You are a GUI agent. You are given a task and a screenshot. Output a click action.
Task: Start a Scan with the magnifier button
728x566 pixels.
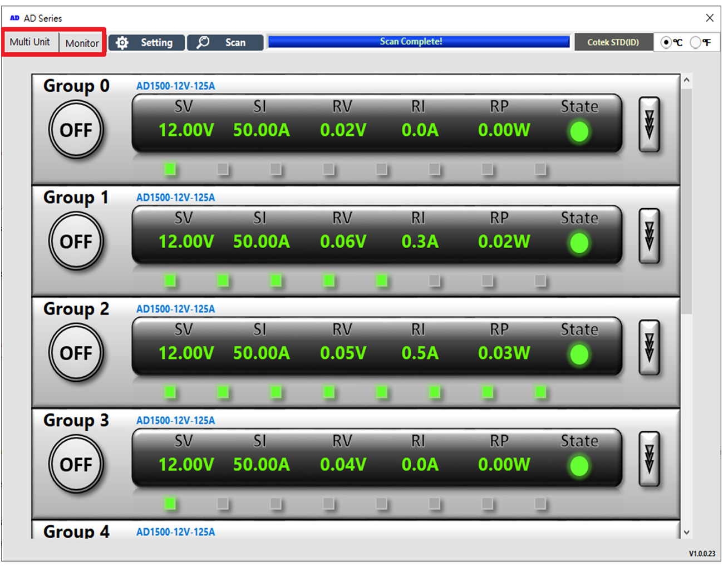tap(225, 42)
